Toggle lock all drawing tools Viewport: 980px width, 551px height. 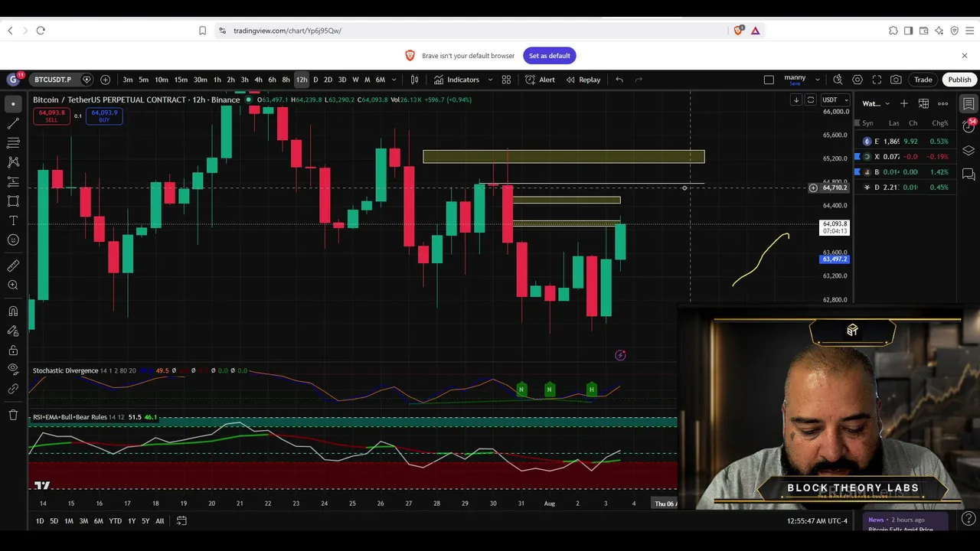pos(13,350)
